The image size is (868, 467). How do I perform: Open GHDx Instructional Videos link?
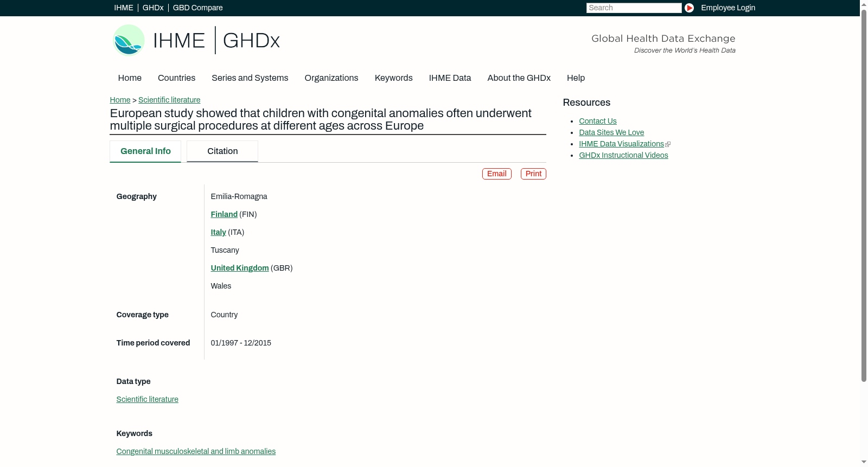pyautogui.click(x=623, y=155)
